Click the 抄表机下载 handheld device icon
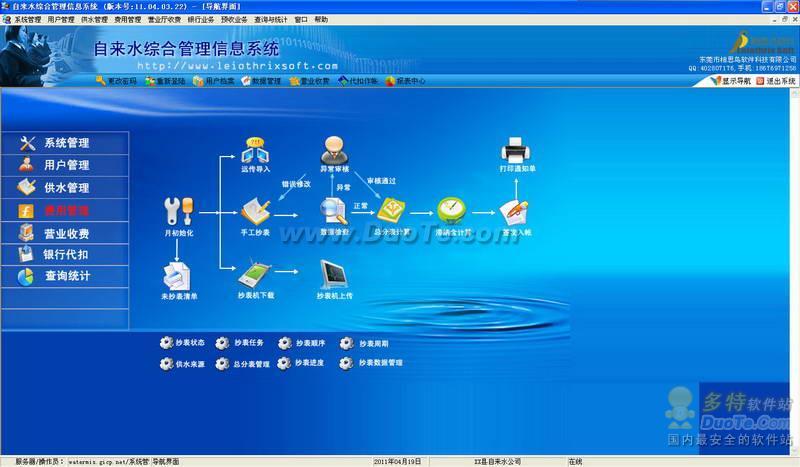The height and width of the screenshot is (467, 800). coord(255,276)
